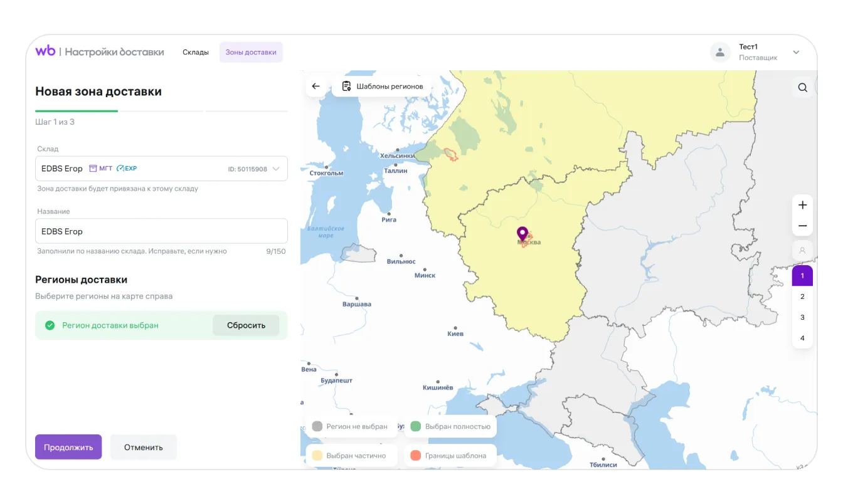Screen dimensions: 843x504
Task: Click the green check status icon
Action: coord(50,325)
